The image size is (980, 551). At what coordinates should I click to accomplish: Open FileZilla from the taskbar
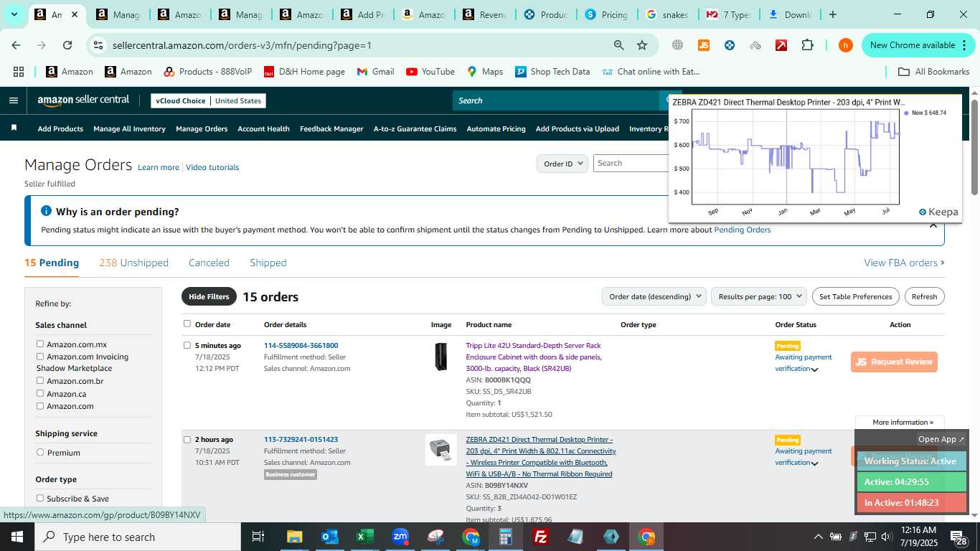[541, 537]
